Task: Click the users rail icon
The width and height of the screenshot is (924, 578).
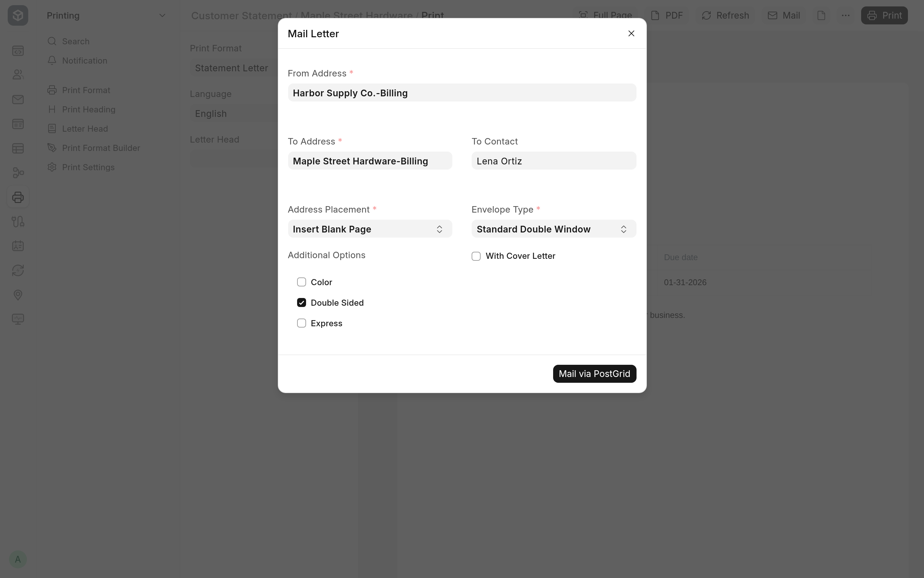Action: pos(18,75)
